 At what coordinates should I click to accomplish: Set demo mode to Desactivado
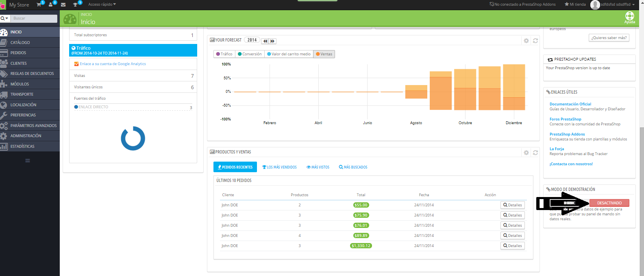(x=609, y=203)
